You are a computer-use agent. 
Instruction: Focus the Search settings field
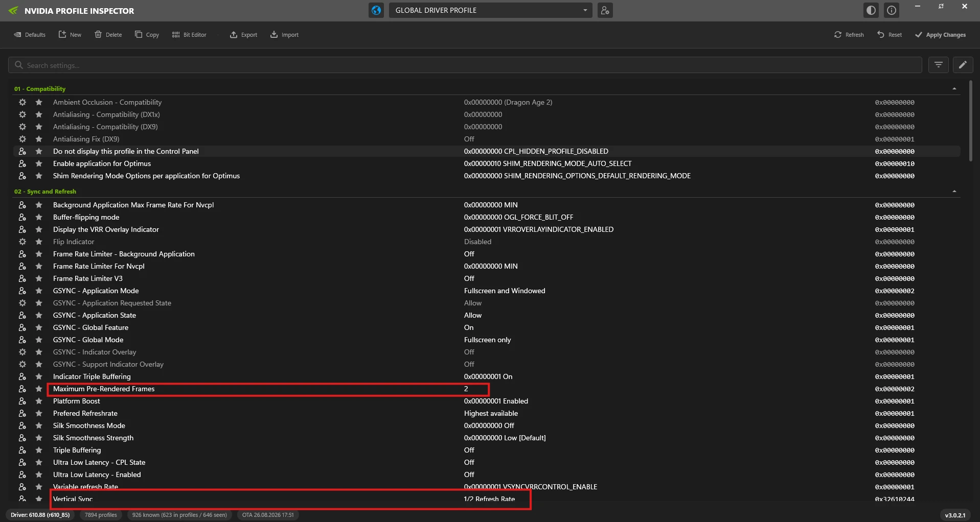465,65
